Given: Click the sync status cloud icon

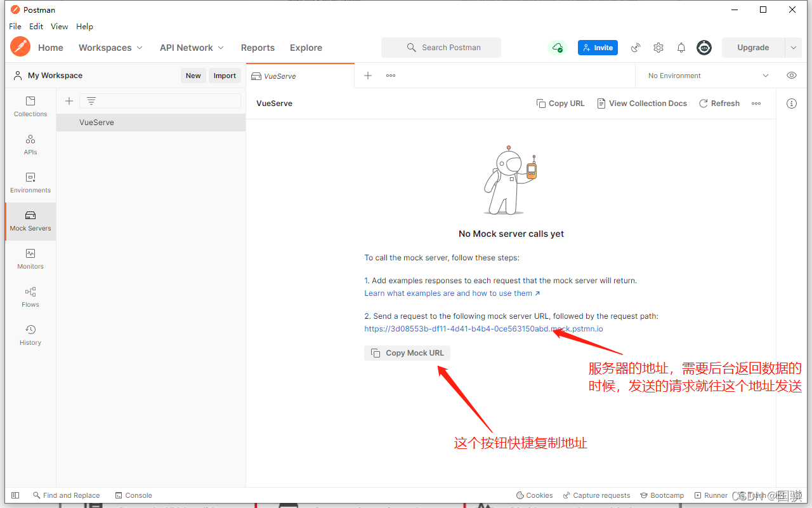Looking at the screenshot, I should [557, 48].
